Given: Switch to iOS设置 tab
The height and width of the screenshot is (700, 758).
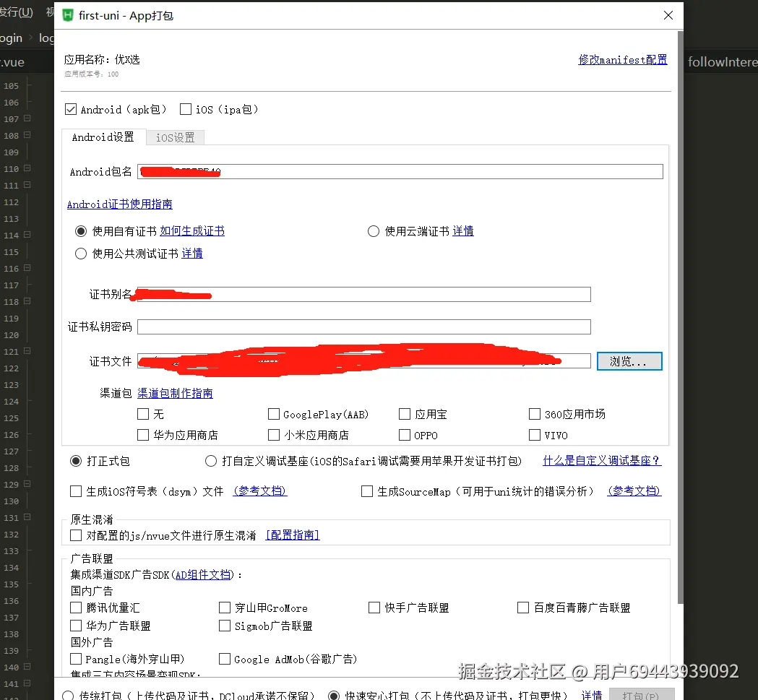Looking at the screenshot, I should (x=175, y=138).
